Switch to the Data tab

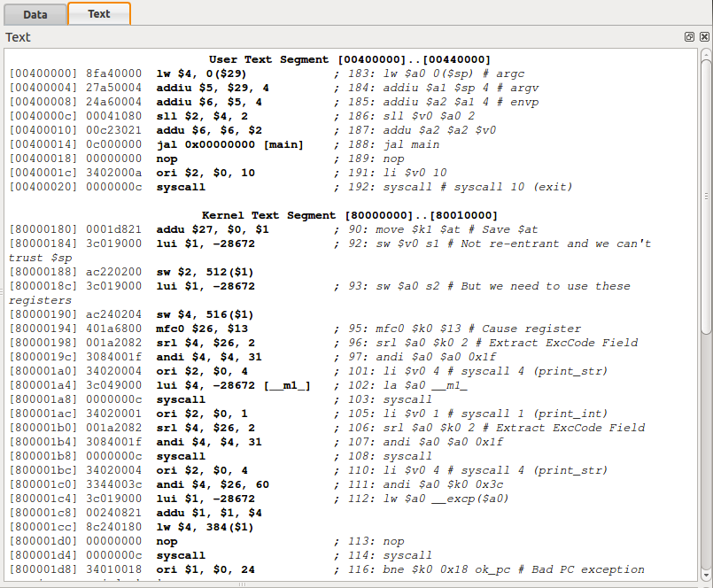pyautogui.click(x=35, y=14)
